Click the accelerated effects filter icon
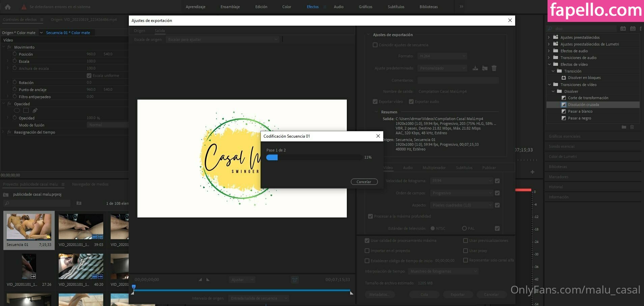The height and width of the screenshot is (306, 644). click(x=623, y=29)
